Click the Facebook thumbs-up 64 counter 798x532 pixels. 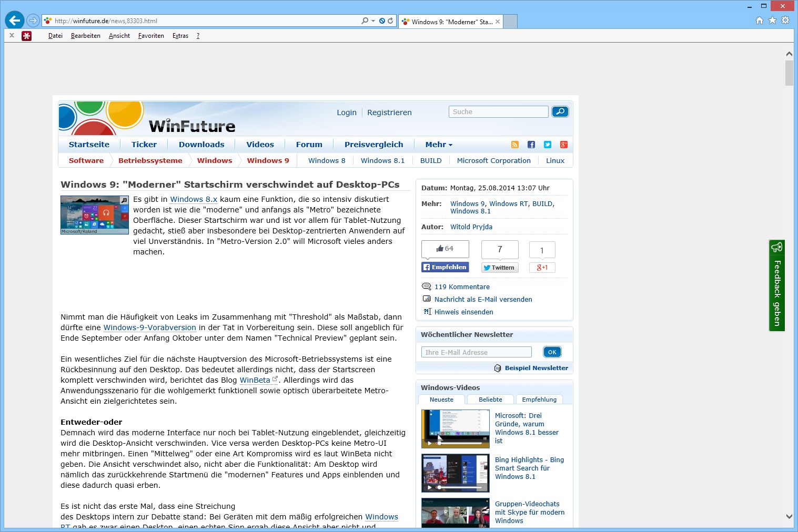(x=445, y=249)
